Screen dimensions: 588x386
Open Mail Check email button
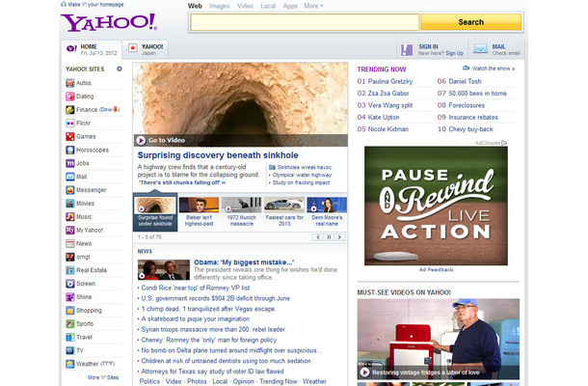pos(496,49)
